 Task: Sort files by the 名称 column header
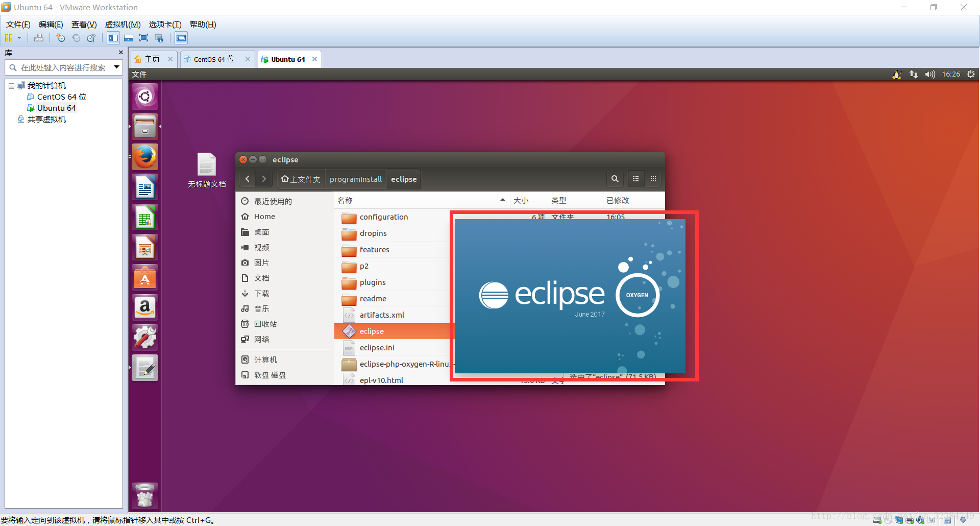[x=422, y=200]
